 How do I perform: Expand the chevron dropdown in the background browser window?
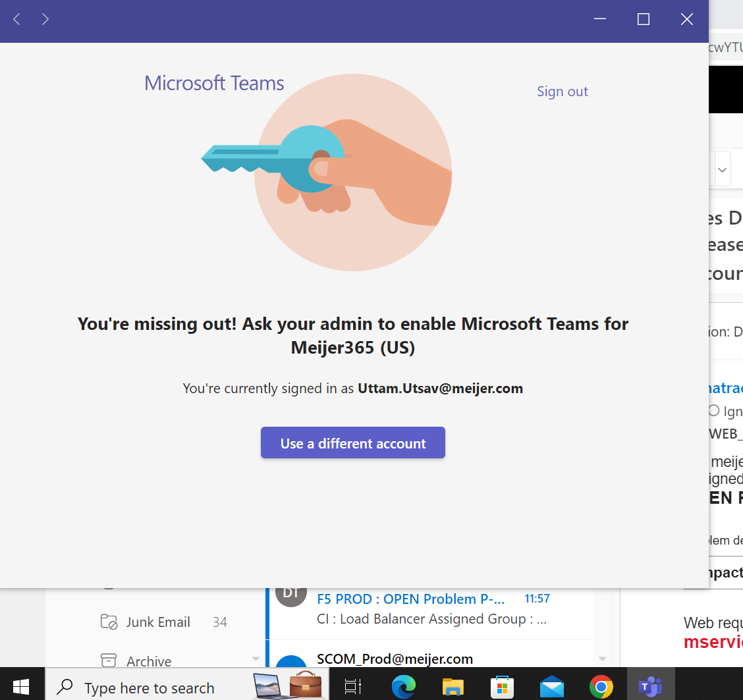[722, 169]
